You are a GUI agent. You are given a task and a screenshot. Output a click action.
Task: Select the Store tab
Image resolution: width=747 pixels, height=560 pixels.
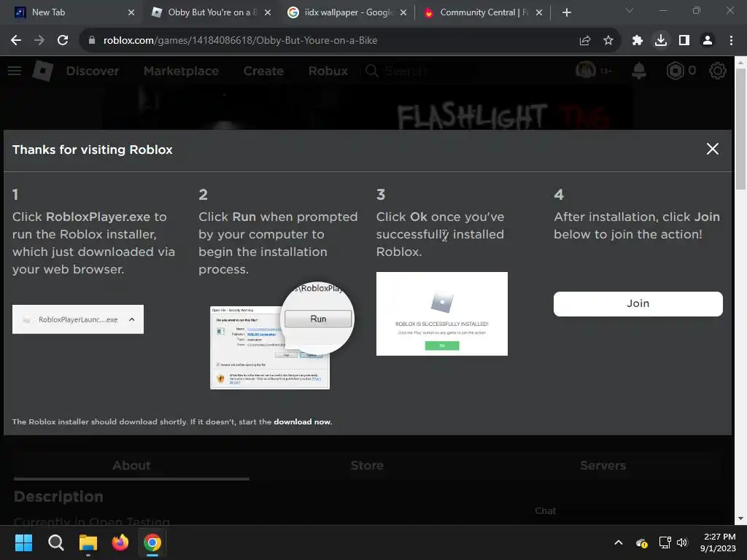pyautogui.click(x=367, y=465)
